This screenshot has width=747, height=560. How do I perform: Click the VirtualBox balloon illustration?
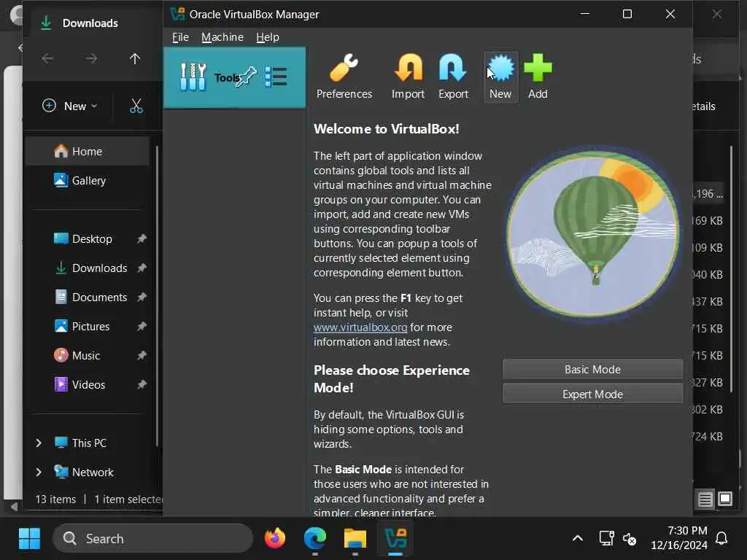[x=592, y=233]
